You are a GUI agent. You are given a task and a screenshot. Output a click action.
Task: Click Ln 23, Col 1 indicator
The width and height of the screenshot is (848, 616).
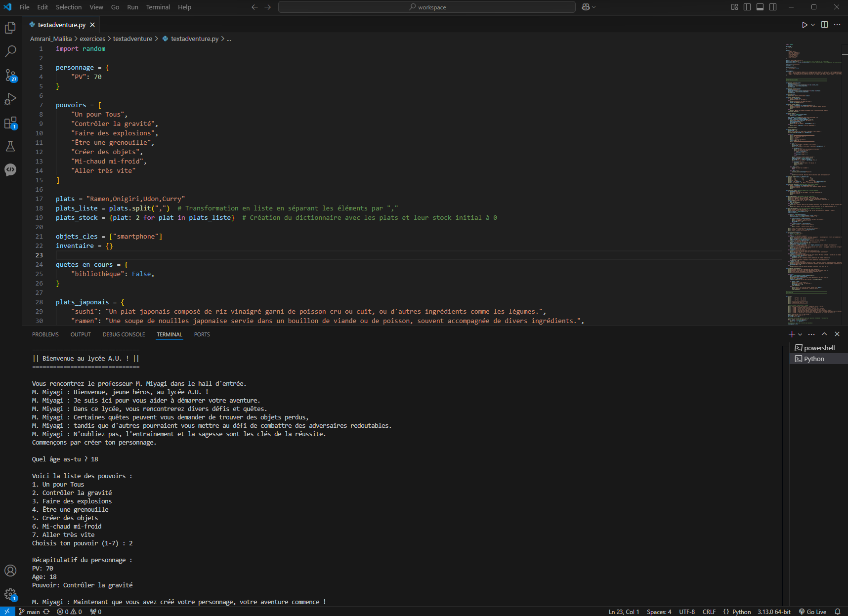pyautogui.click(x=624, y=612)
